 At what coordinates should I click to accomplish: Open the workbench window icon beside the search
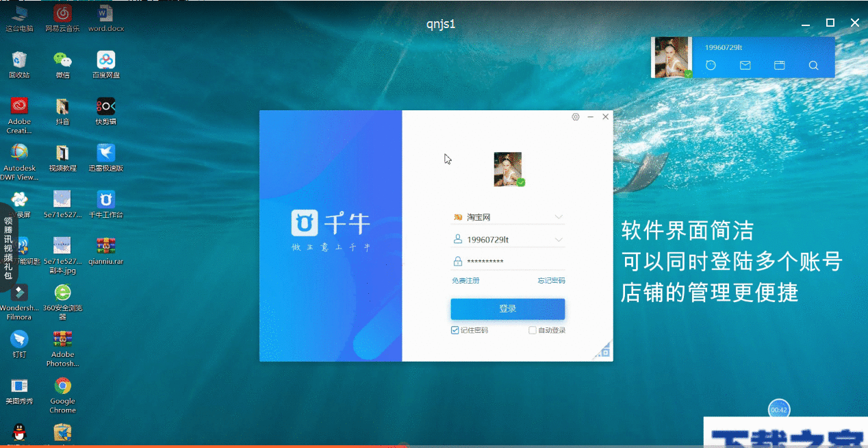click(779, 65)
